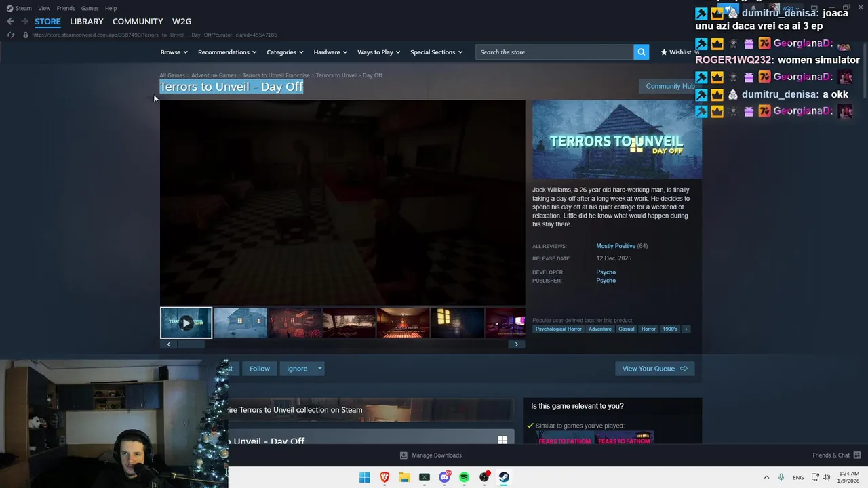Viewport: 868px width, 488px height.
Task: Show hidden system tray icons
Action: point(766,477)
